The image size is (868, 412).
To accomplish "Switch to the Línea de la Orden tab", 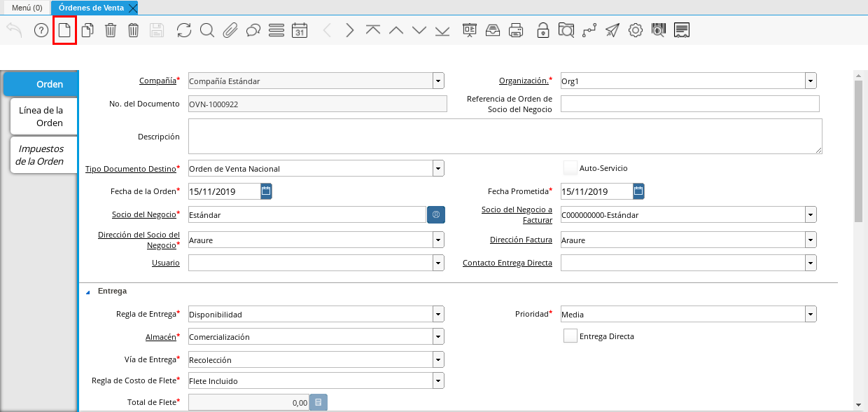I will click(43, 116).
